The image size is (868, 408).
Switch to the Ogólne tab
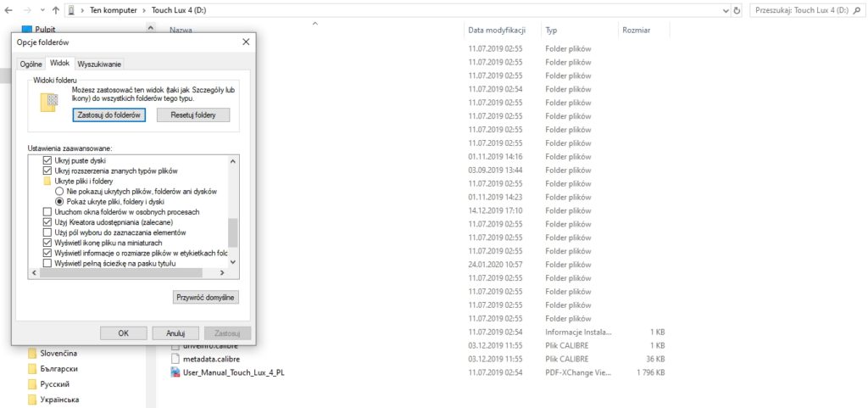31,64
